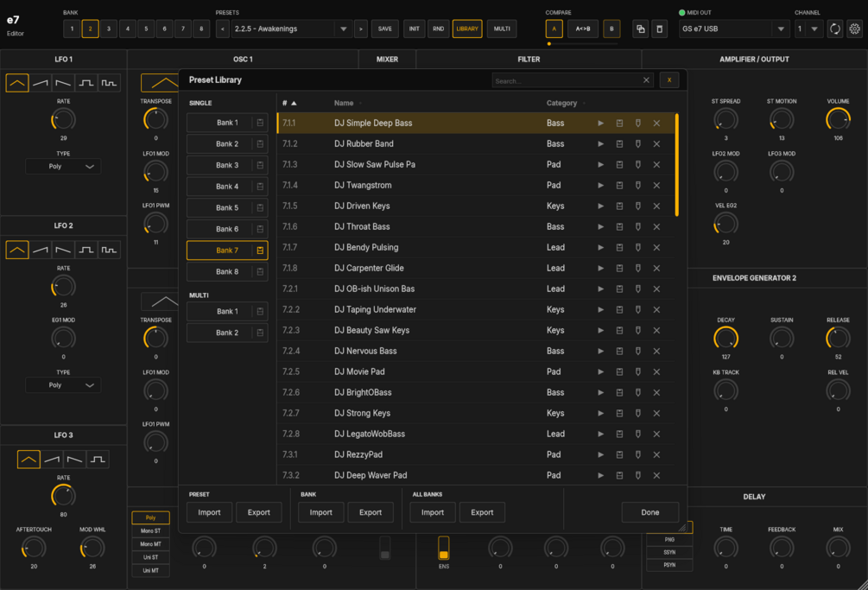Image resolution: width=868 pixels, height=590 pixels.
Task: Select the Poly voice mode
Action: (150, 517)
